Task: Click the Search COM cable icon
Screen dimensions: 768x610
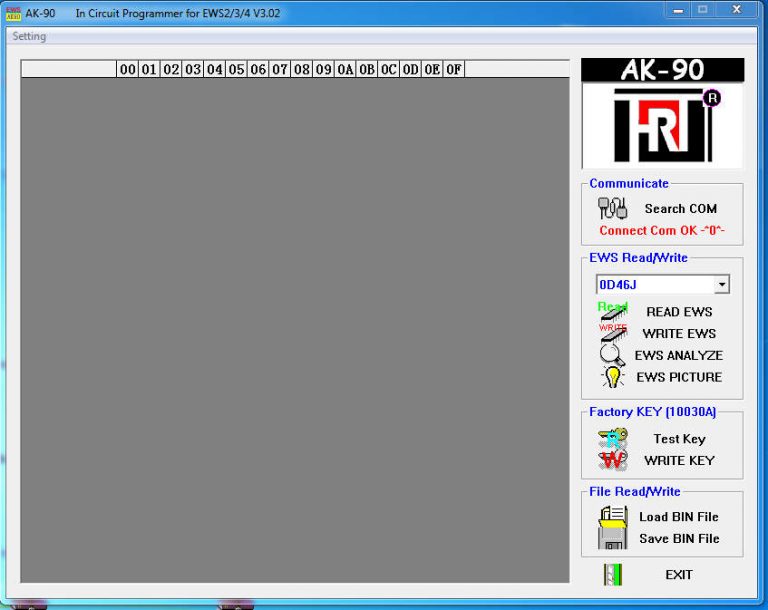Action: tap(612, 208)
